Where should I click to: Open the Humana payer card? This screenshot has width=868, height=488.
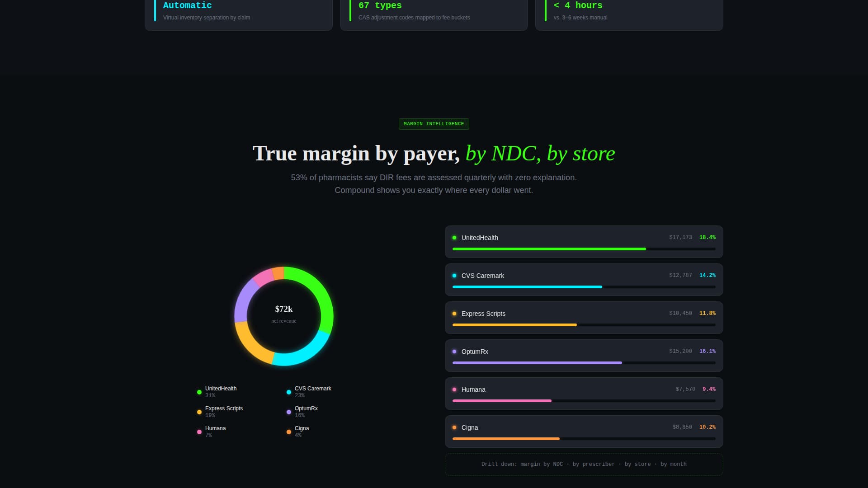pyautogui.click(x=584, y=394)
